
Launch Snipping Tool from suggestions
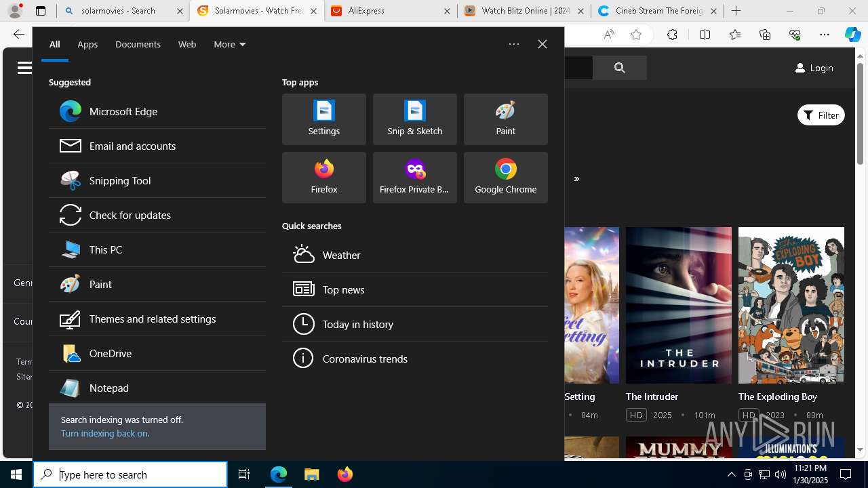point(157,180)
